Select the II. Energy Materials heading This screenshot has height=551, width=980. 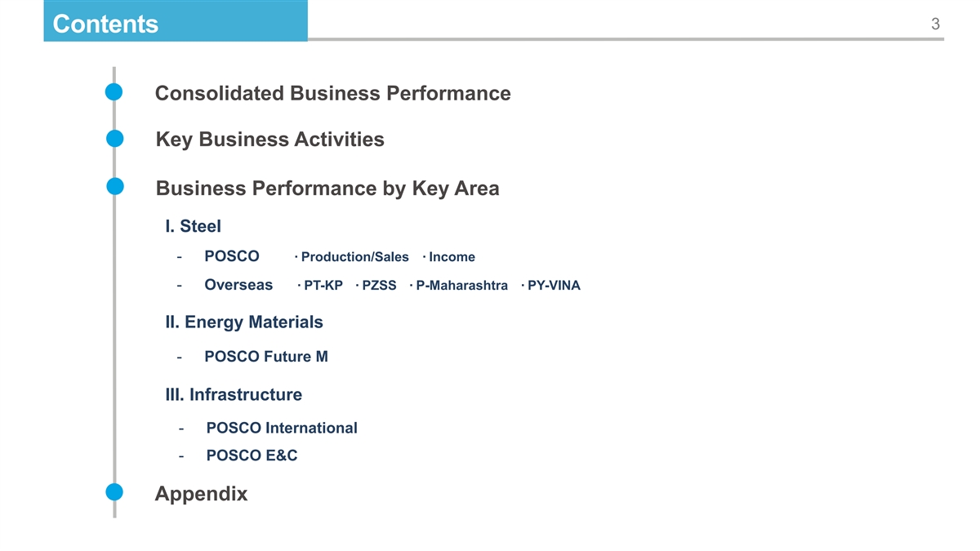243,322
